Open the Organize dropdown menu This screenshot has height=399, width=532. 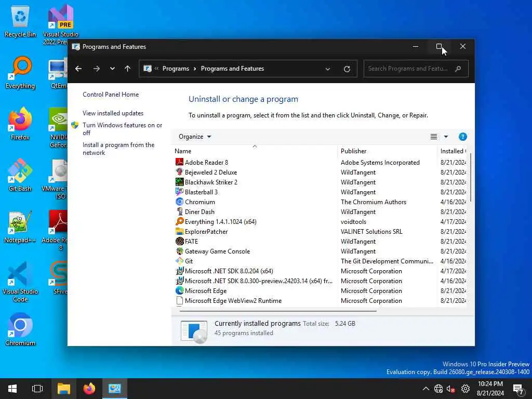coord(195,137)
